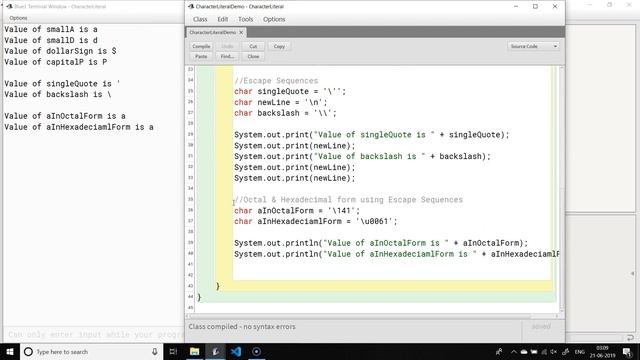Viewport: 640px width, 360px height.
Task: Click 'Value of backslash is \' terminal line
Action: [58, 94]
